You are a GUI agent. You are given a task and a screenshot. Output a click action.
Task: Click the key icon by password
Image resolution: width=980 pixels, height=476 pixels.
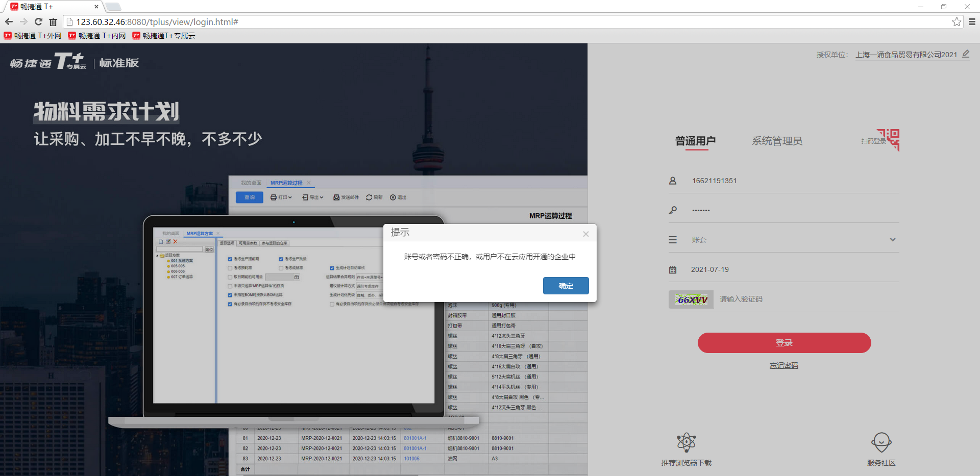pos(673,210)
